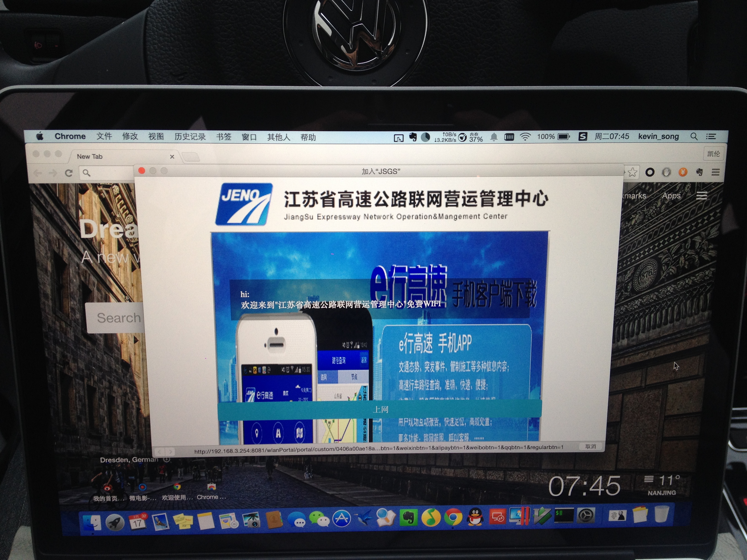Click the orange yen extension icon
This screenshot has height=560, width=747.
tap(682, 172)
